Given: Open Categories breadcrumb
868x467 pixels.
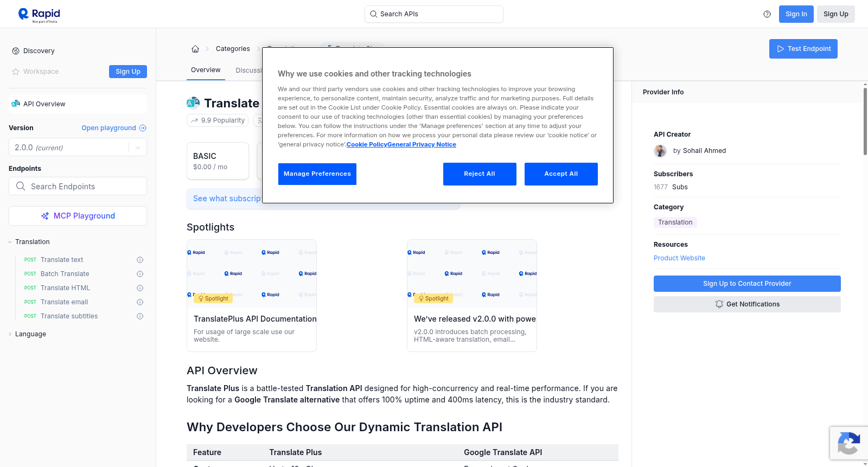Looking at the screenshot, I should pyautogui.click(x=233, y=49).
